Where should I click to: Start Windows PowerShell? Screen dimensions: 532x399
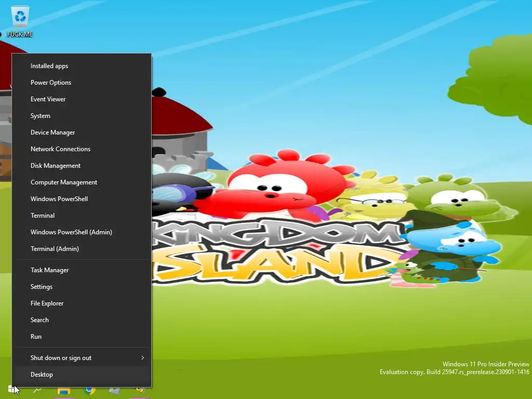pyautogui.click(x=82, y=199)
